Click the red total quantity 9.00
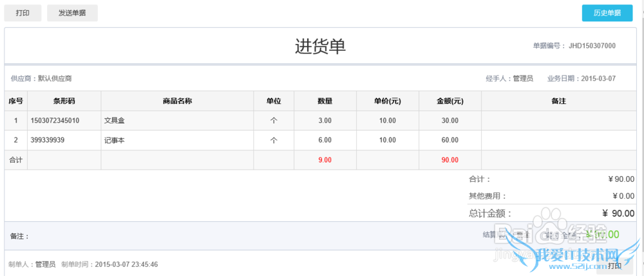 click(x=325, y=160)
